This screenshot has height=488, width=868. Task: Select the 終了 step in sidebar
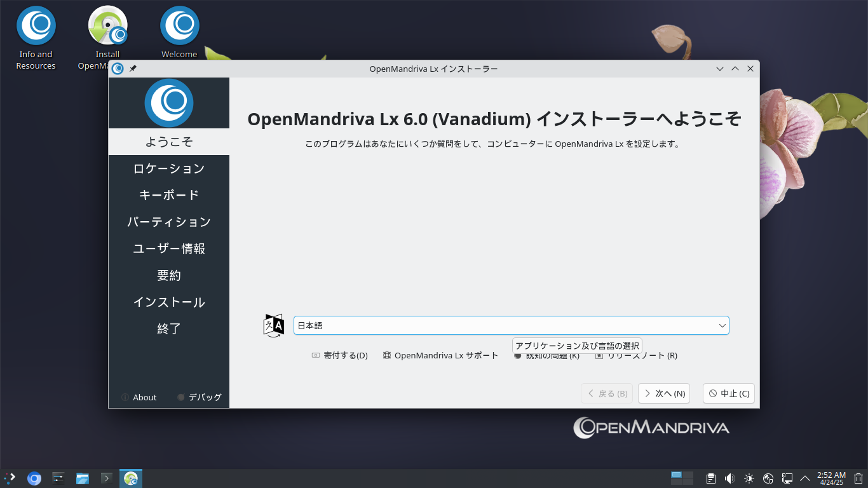[169, 329]
